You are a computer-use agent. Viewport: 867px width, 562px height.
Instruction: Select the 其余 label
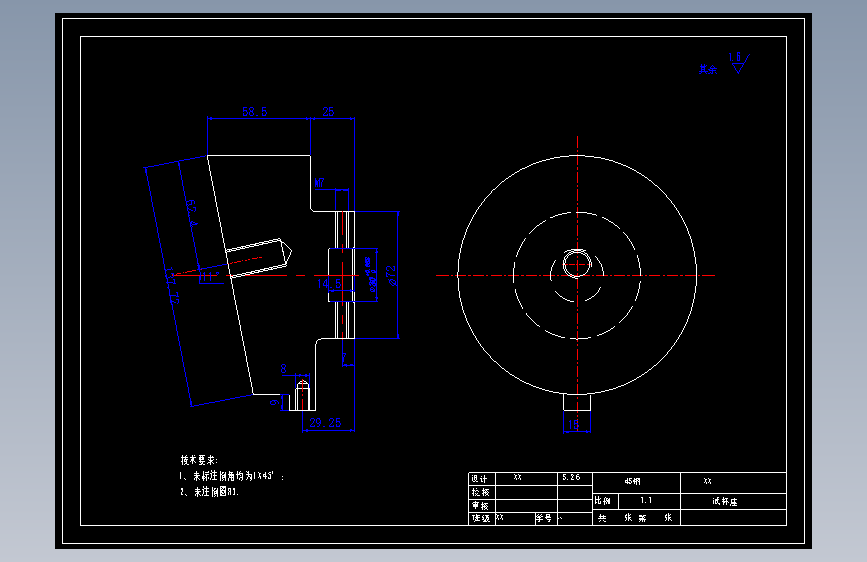708,69
